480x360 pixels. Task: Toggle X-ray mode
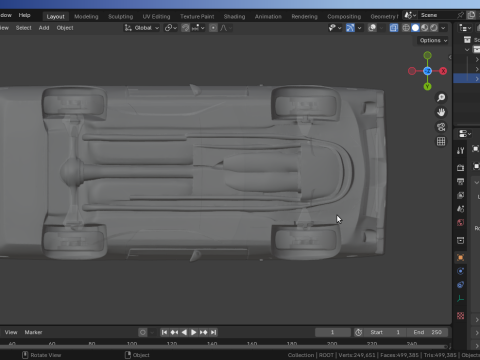[x=394, y=28]
